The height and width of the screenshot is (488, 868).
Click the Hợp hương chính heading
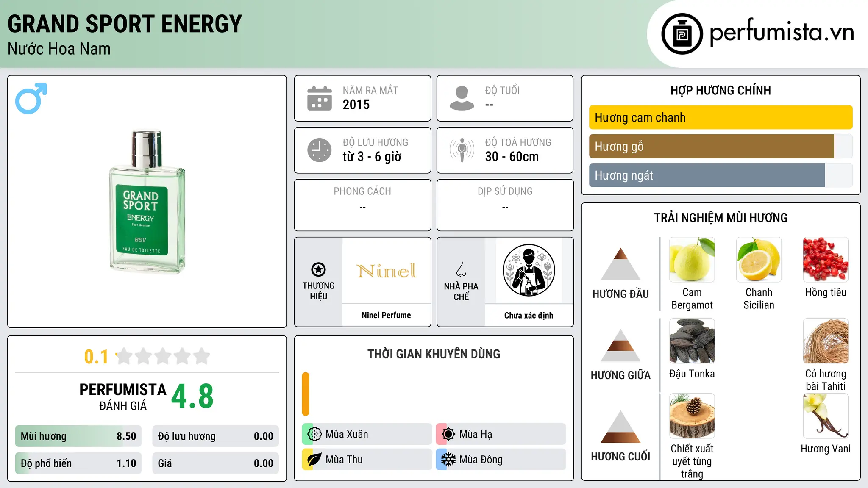coord(721,90)
